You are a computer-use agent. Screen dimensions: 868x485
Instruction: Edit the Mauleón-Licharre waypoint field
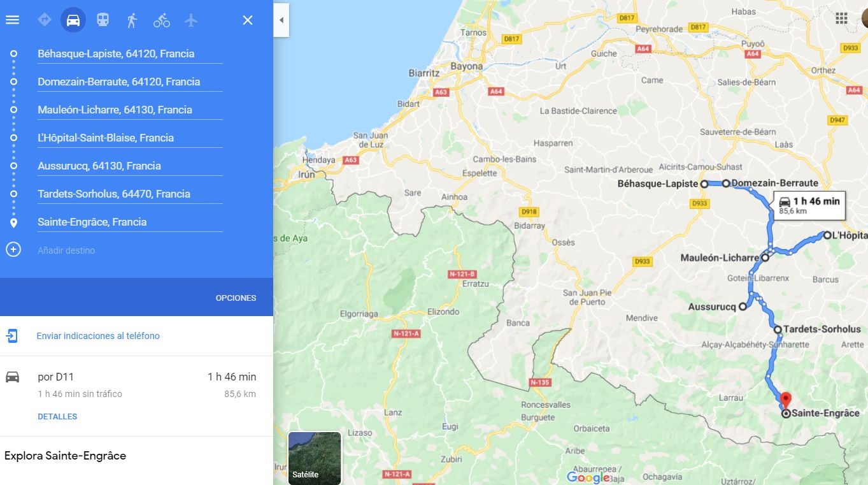click(130, 110)
